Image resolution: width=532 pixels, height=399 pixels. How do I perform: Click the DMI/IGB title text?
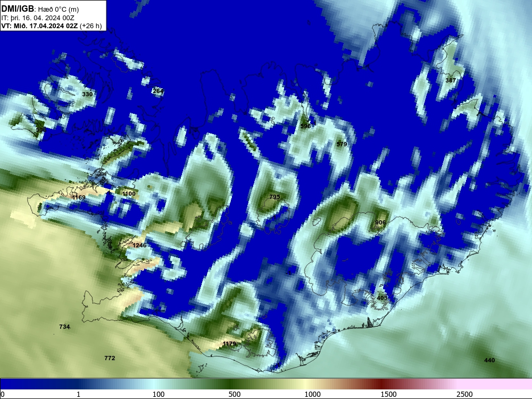click(18, 9)
